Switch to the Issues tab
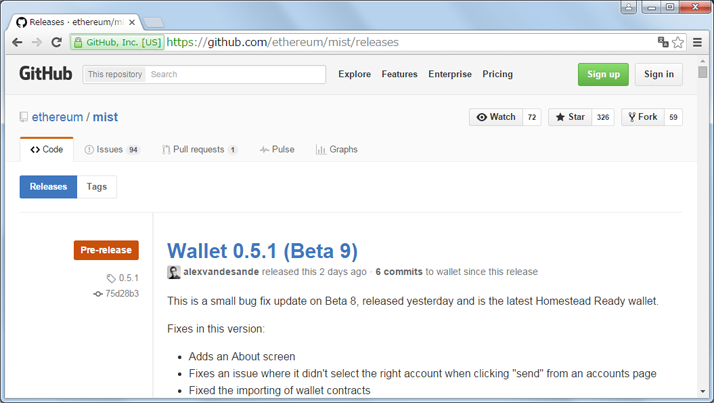 (112, 149)
